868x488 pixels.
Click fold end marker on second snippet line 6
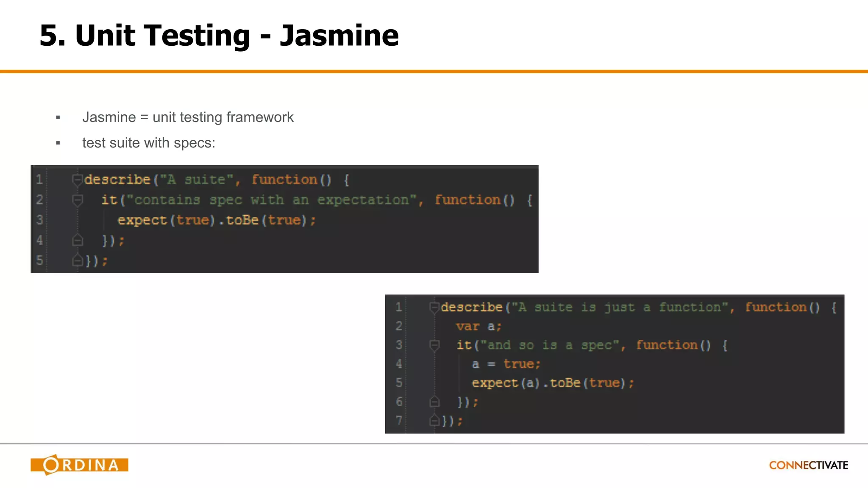[434, 401]
